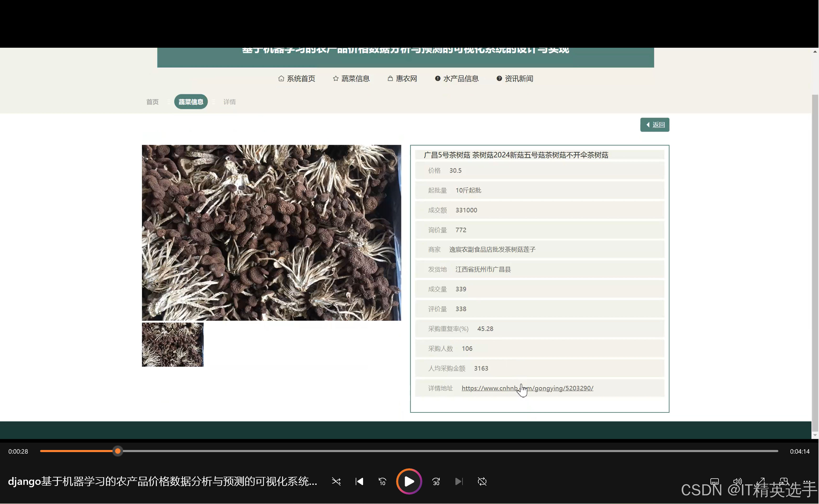Viewport: 819px width, 504px height.
Task: Click the video seek bar handle
Action: (117, 451)
